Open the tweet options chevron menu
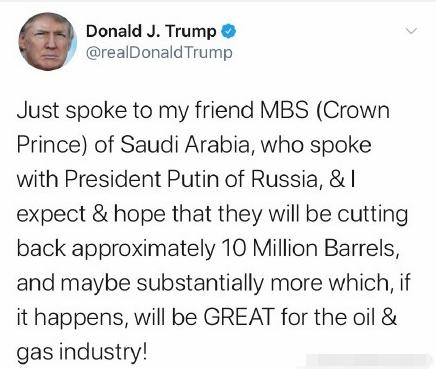The height and width of the screenshot is (369, 436). click(x=411, y=31)
